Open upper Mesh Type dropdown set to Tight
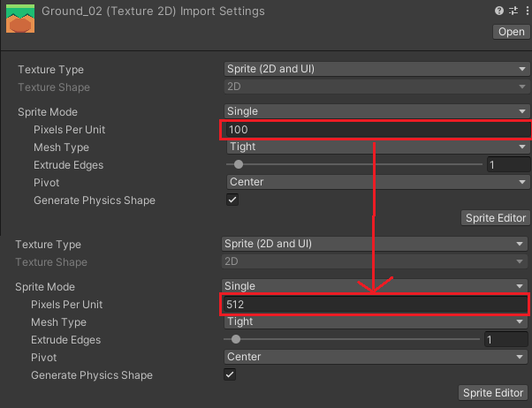 pos(376,147)
